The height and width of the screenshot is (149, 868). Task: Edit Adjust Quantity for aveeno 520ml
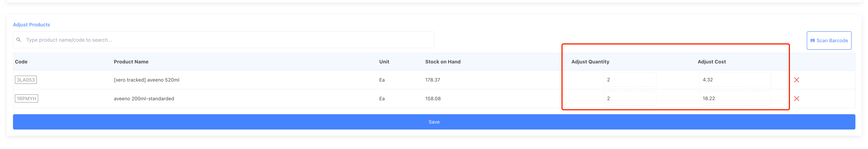click(630, 80)
